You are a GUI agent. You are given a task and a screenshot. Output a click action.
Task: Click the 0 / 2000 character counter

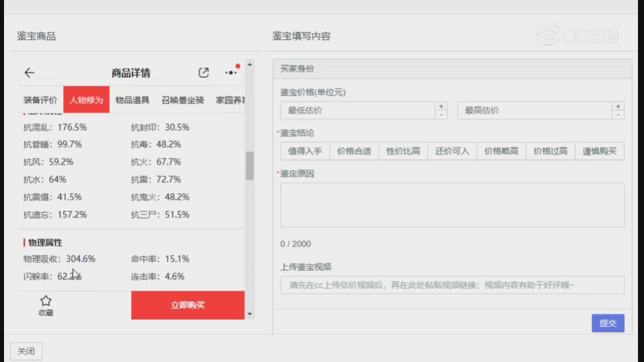[x=295, y=244]
